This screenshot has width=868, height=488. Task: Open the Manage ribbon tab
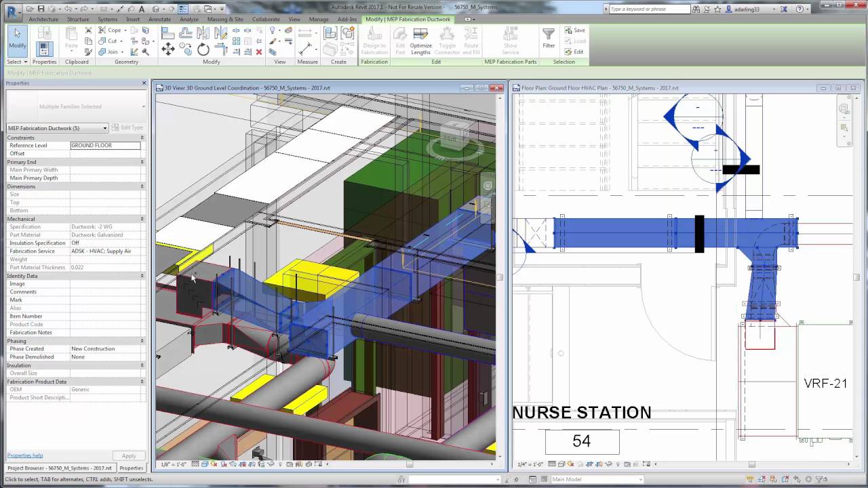tap(319, 20)
